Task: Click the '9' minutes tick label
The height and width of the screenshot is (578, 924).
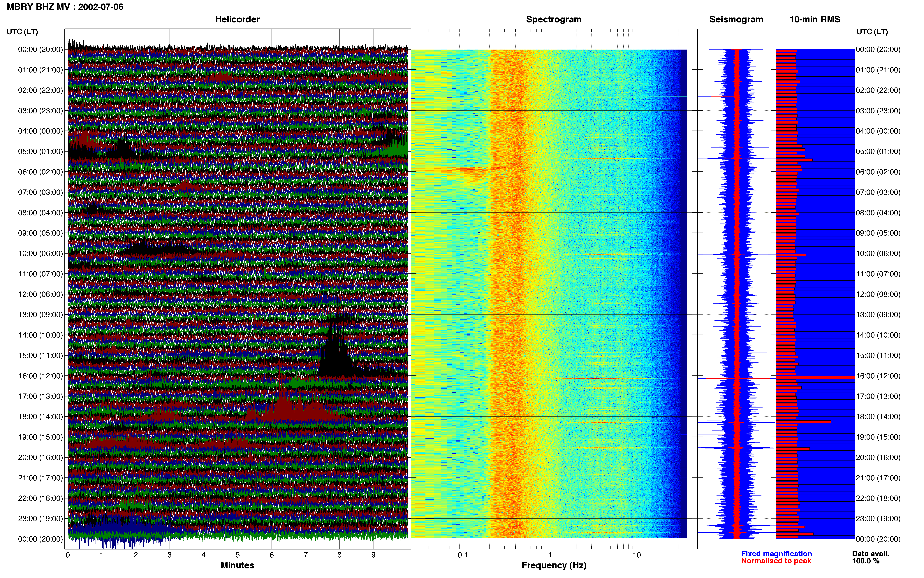Action: click(373, 555)
